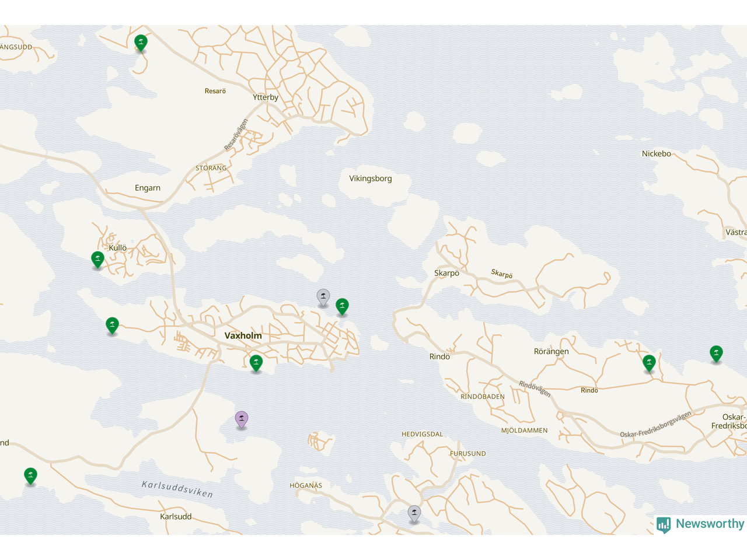Select the MJÖLDAMMEN label

525,430
